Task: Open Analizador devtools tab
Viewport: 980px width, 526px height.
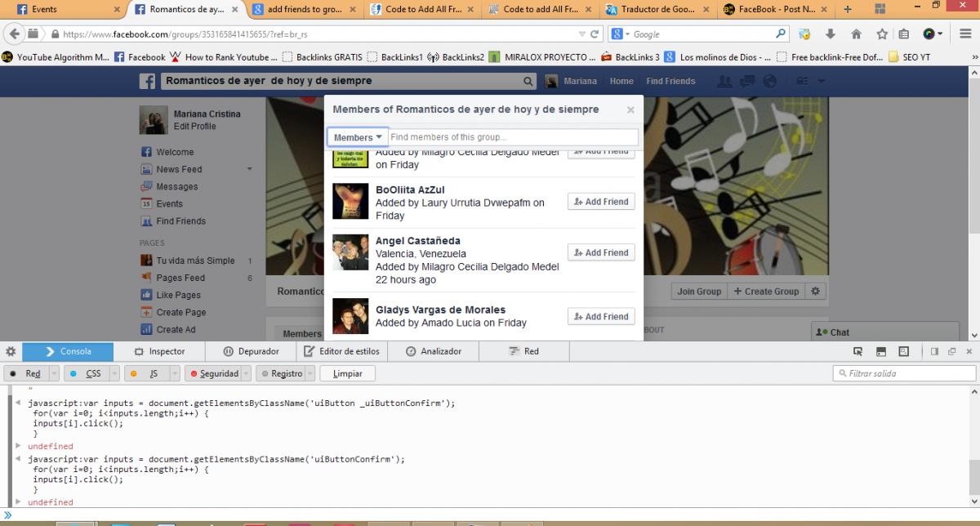Action: [434, 351]
